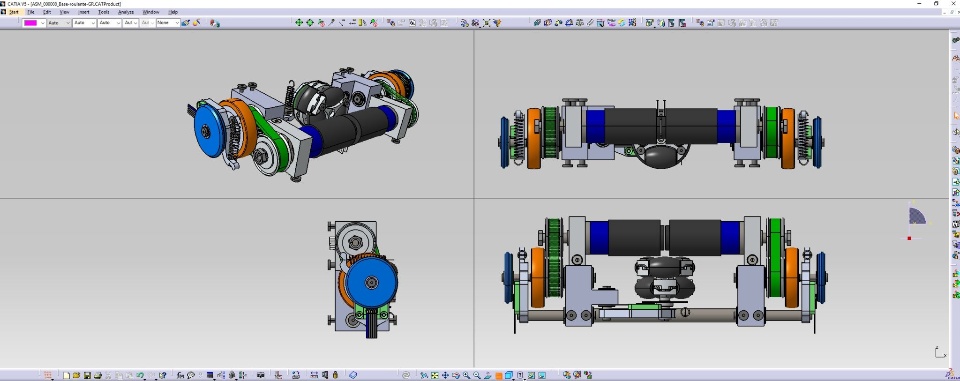Click the Painter brush icon beside the graphic dropdowns
Viewport: 960px width, 381px height.
pyautogui.click(x=186, y=23)
